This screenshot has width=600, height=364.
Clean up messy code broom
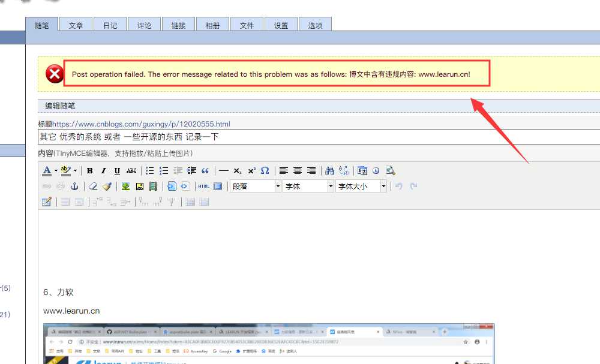(x=107, y=186)
